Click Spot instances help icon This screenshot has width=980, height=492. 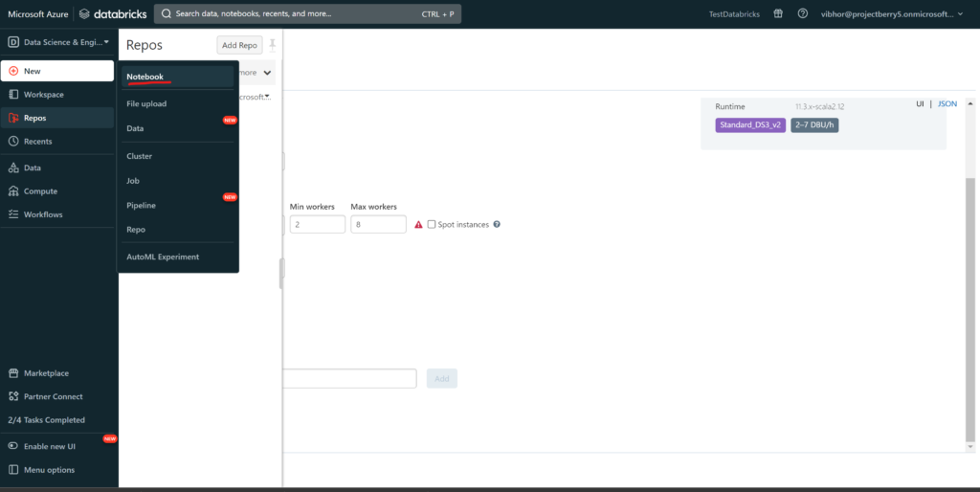pyautogui.click(x=497, y=224)
